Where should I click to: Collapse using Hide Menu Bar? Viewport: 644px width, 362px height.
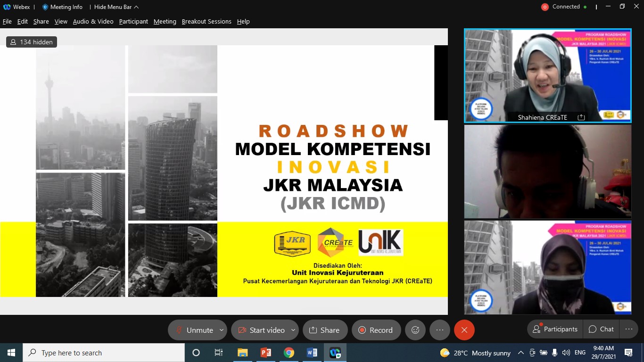116,7
